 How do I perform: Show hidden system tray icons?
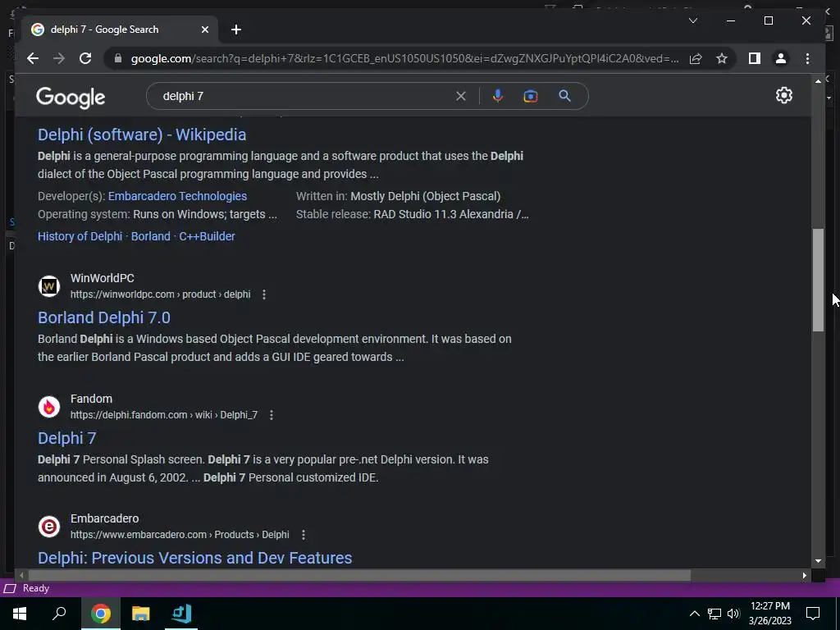coord(694,614)
